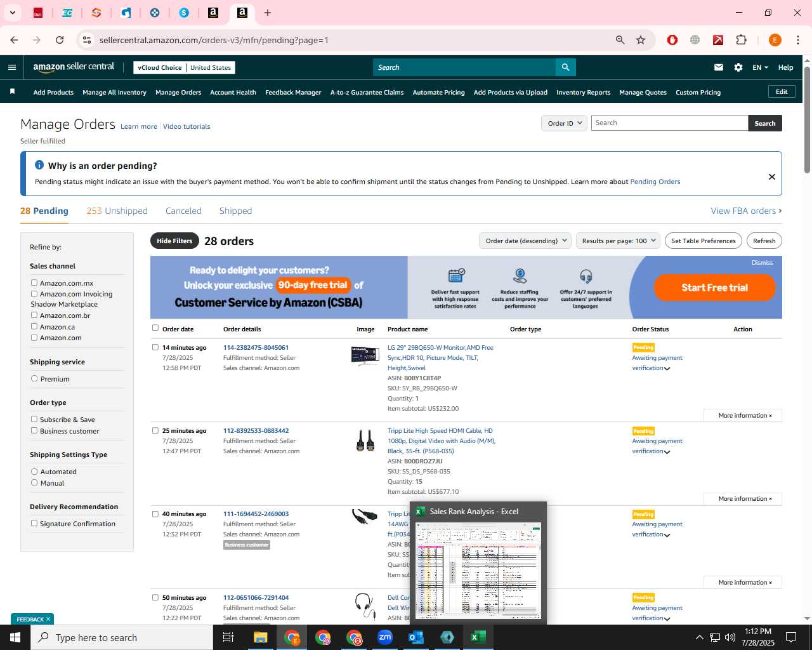Open Excel from the taskbar
The height and width of the screenshot is (650, 812).
[x=478, y=637]
